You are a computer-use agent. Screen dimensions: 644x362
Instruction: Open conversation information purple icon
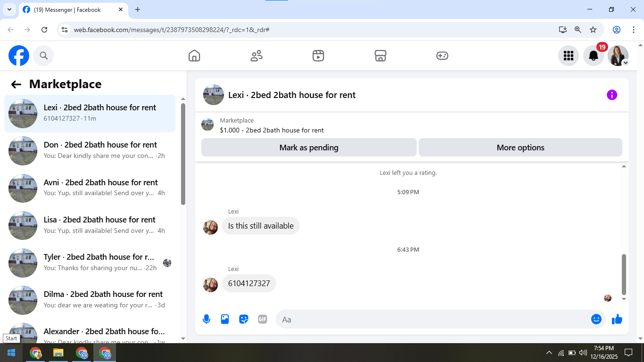tap(612, 95)
